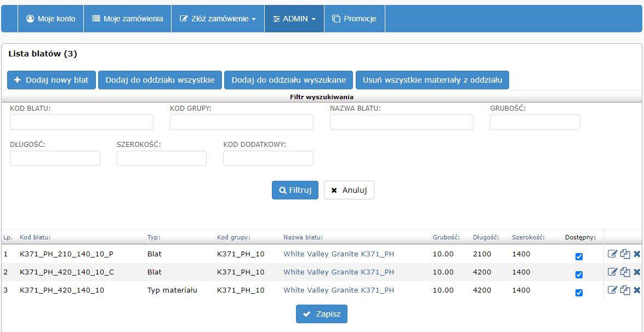Delete row K371_PH_210_140_10_P with X icon
This screenshot has width=644, height=332.
[637, 254]
